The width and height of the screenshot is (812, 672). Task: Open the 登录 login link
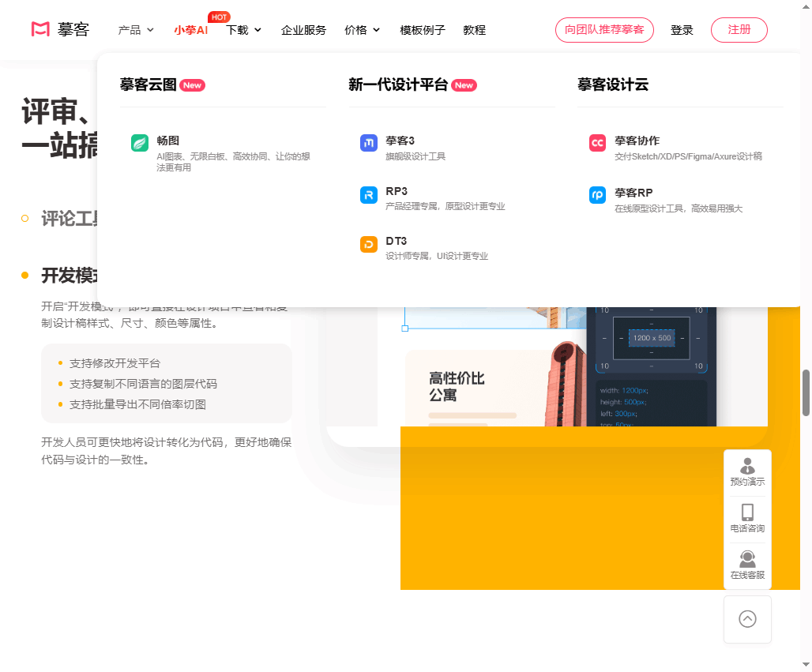[x=682, y=30]
